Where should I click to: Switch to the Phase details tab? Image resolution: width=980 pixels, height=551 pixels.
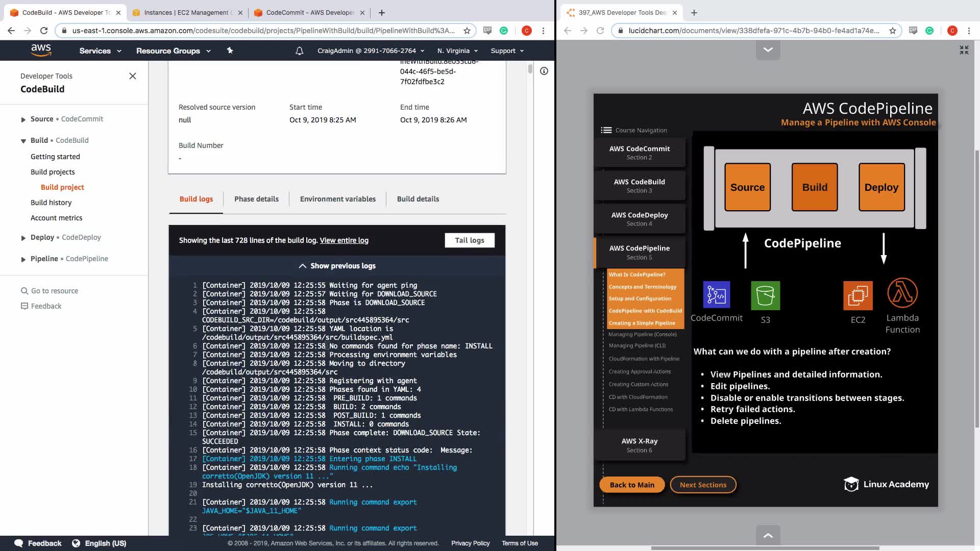[x=256, y=199]
